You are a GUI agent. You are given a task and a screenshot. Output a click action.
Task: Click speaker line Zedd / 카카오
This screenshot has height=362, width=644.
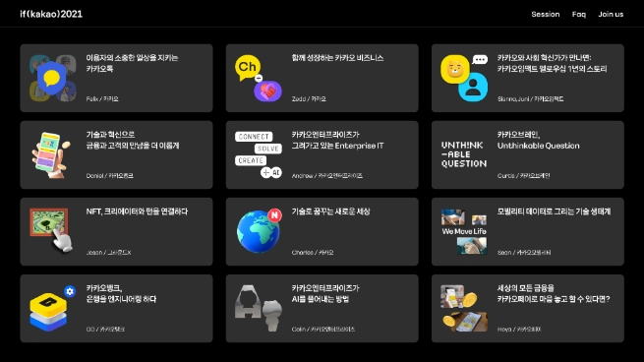pos(309,99)
